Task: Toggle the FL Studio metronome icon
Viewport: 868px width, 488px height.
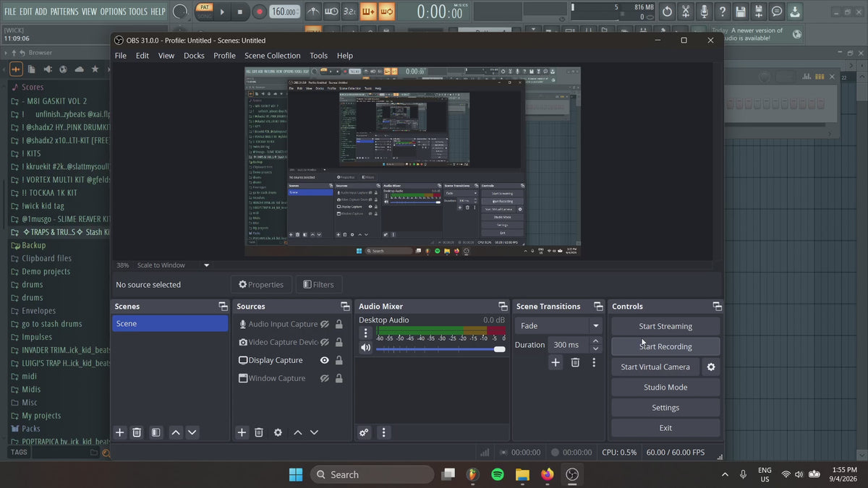Action: (313, 12)
